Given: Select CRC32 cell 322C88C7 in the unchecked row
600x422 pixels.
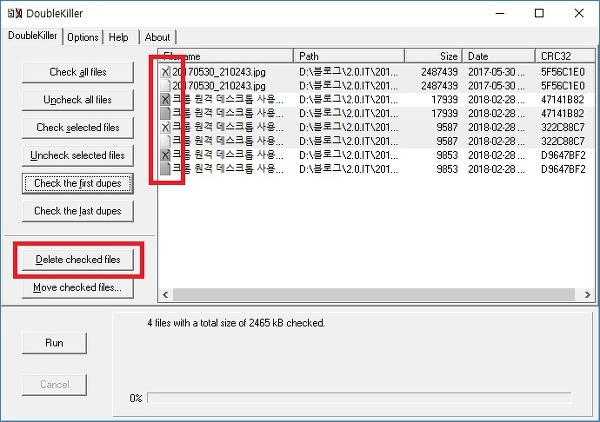Looking at the screenshot, I should 562,141.
